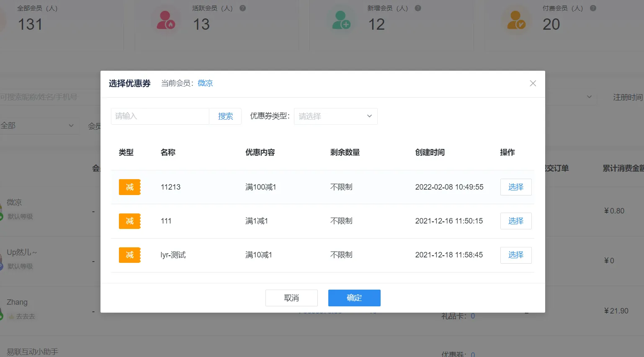This screenshot has height=357, width=644.
Task: Close the coupon selection dialog
Action: coord(533,83)
